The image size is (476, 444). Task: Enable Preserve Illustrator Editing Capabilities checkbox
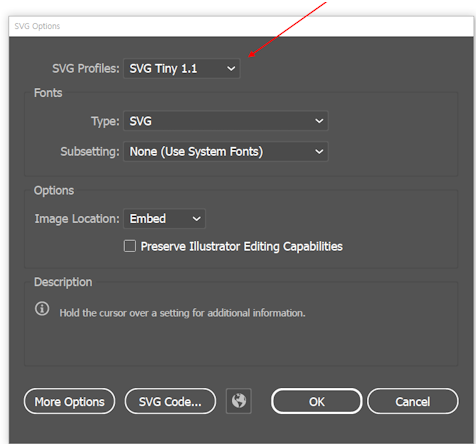pos(130,246)
